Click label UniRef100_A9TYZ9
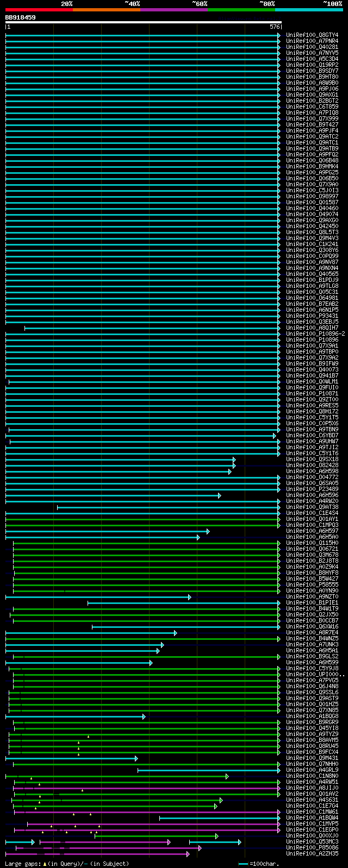Screen dimensions: 348x868 pyautogui.click(x=312, y=734)
